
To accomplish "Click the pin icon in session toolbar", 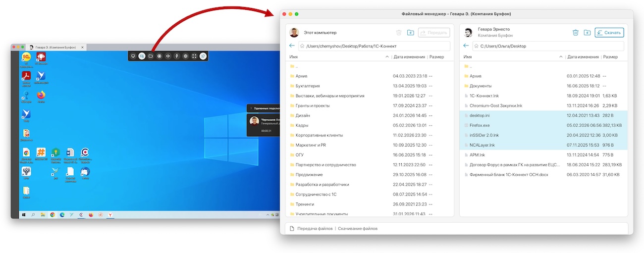I will 203,56.
